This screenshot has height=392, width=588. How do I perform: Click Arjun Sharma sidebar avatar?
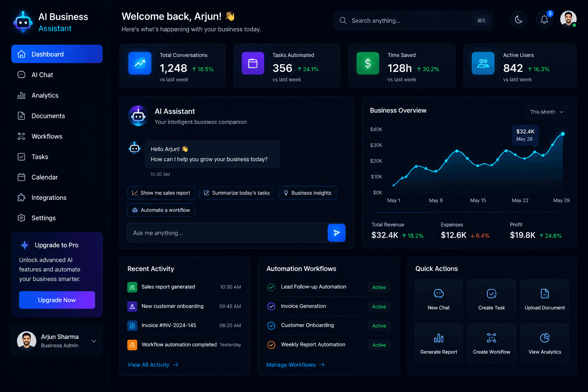coord(27,341)
